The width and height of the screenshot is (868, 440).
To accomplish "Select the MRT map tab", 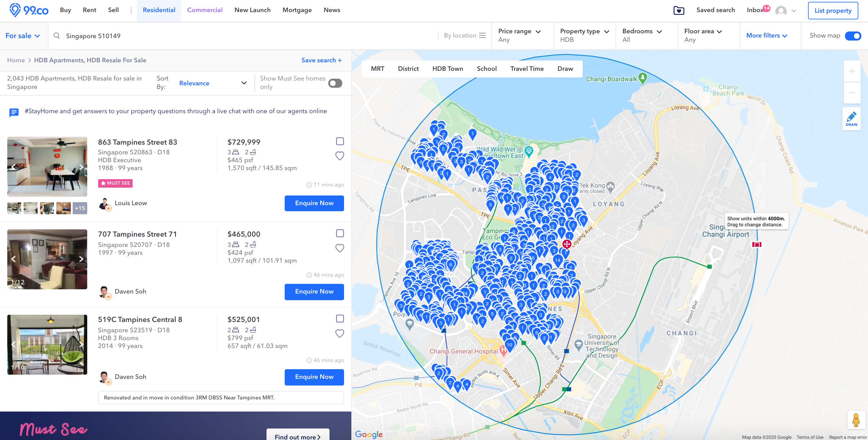I will click(x=377, y=69).
